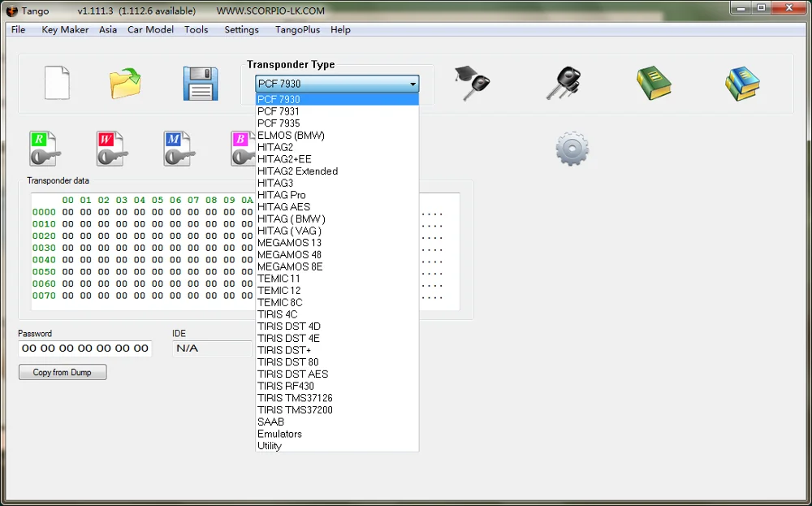Select TIRIS DST 80 transponder type
This screenshot has height=506, width=812.
(288, 361)
